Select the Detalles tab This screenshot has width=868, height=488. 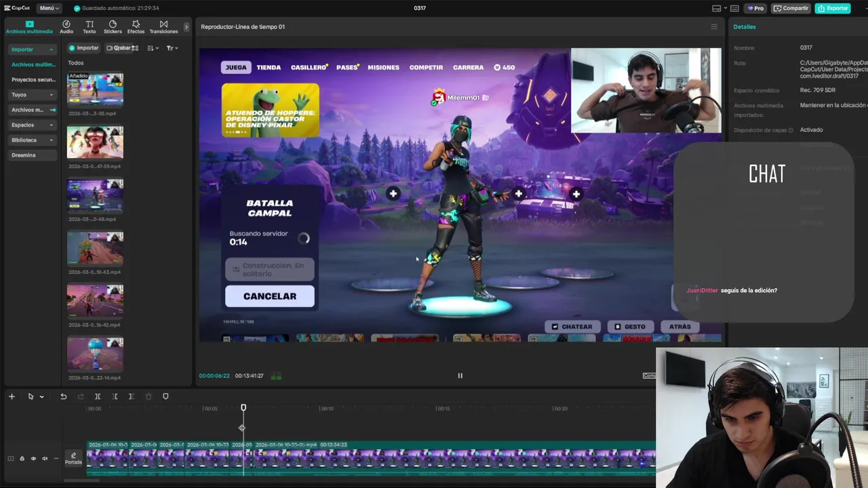(x=745, y=27)
